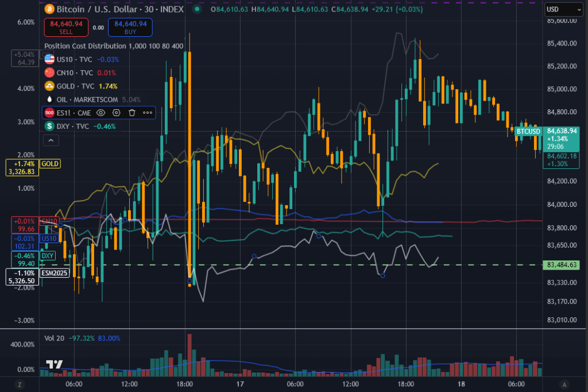Select the US10 · TVC legend entry
Image resolution: width=588 pixels, height=392 pixels.
point(82,59)
